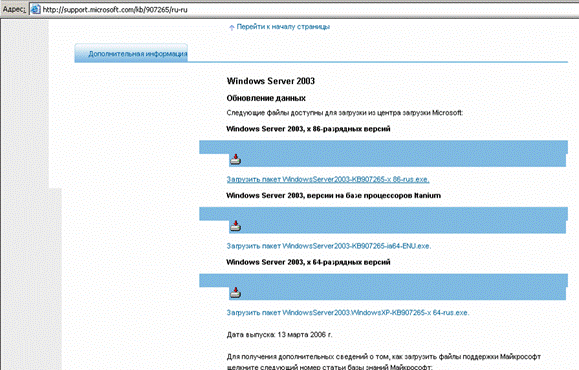This screenshot has width=579, height=370.
Task: Click the "Следующие файлы доступны для загрузки" sentence
Action: click(x=345, y=113)
